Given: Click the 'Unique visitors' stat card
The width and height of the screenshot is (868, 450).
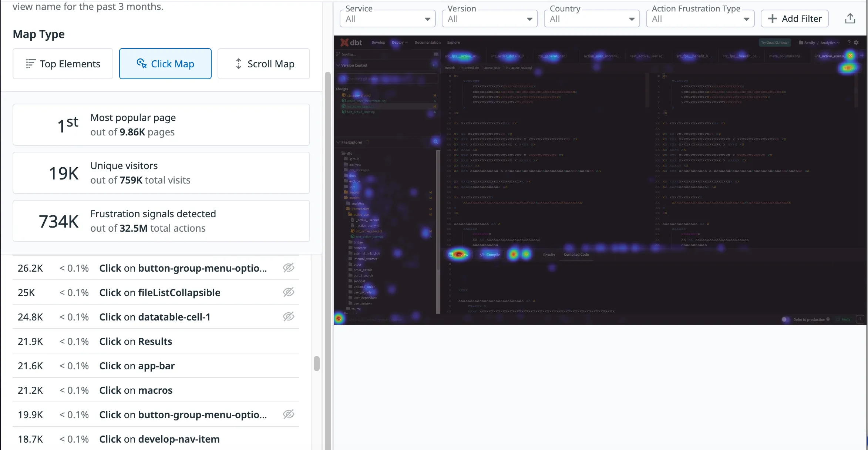Looking at the screenshot, I should pos(161,173).
